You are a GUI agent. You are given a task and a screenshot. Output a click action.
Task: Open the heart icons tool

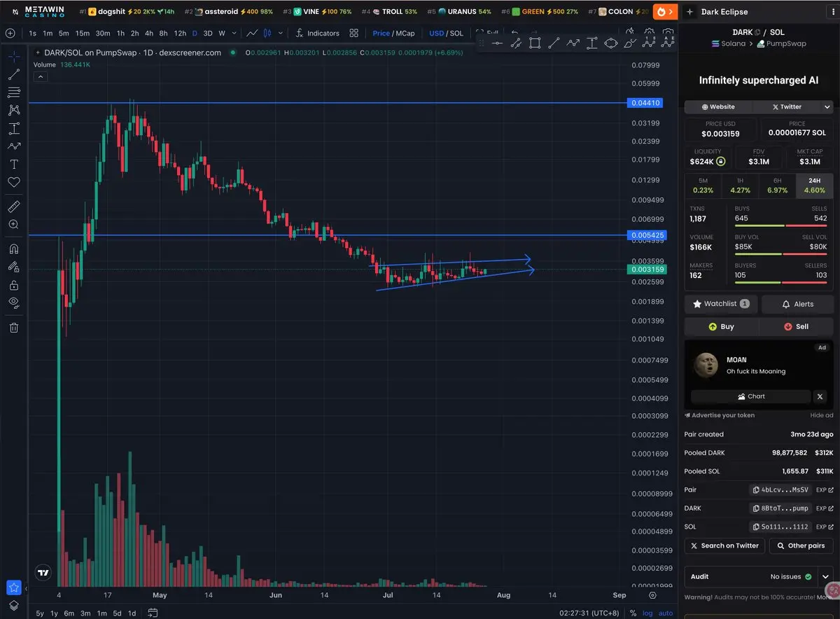click(x=13, y=182)
